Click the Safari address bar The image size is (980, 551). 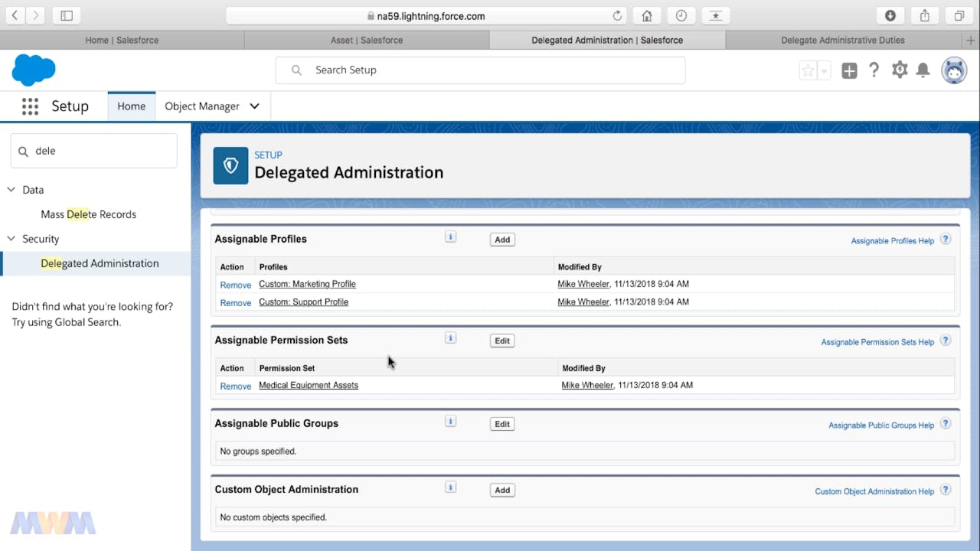[426, 15]
